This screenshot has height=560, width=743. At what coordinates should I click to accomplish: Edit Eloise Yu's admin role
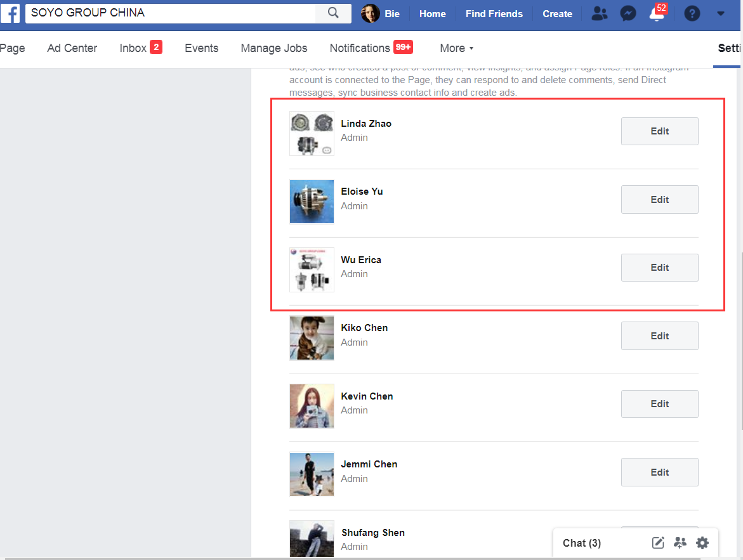tap(660, 200)
